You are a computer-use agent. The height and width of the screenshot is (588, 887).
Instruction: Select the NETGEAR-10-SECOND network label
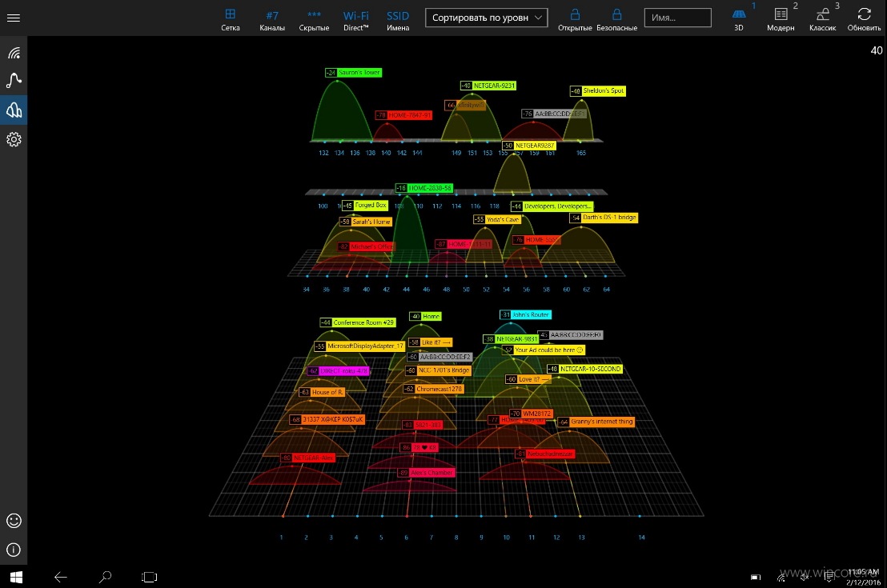(x=585, y=369)
